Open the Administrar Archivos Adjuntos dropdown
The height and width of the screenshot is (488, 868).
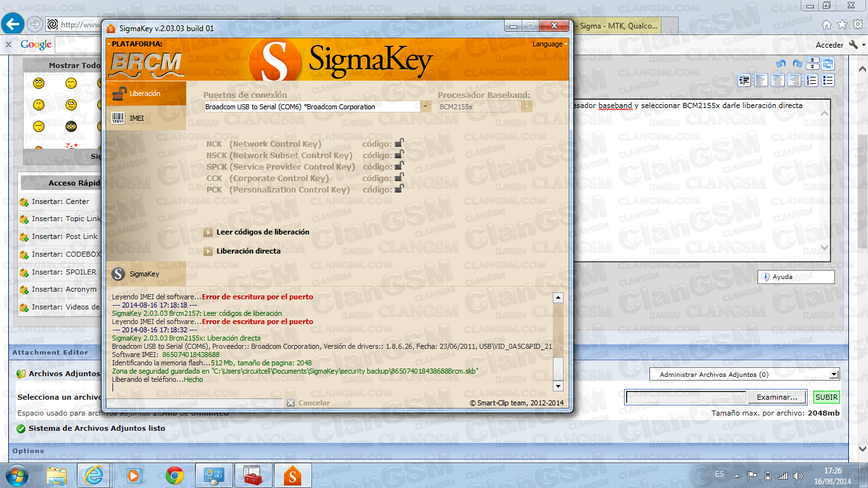(x=744, y=373)
